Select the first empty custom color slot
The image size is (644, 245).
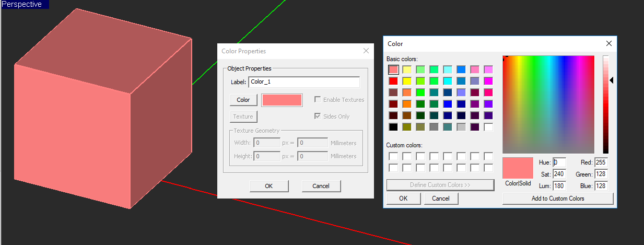coord(393,156)
